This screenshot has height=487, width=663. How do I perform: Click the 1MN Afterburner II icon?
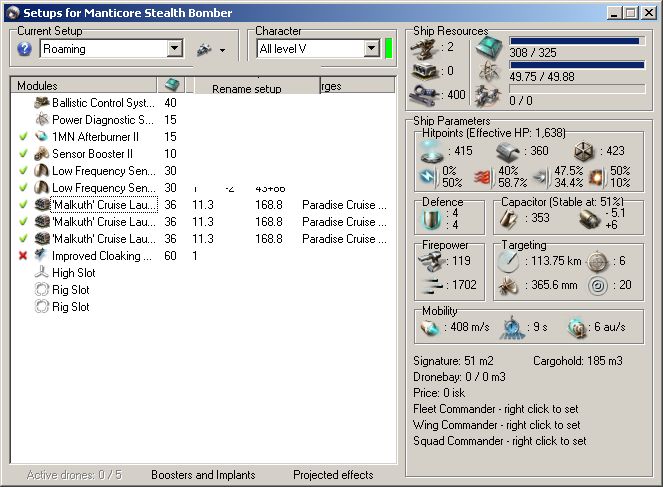click(x=41, y=137)
